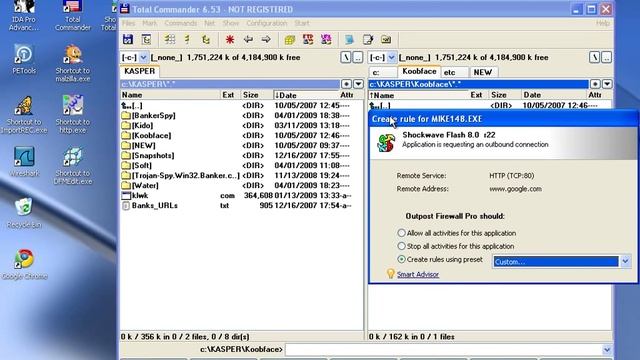
Task: Open the left panel drive dropdown
Action: tap(143, 58)
